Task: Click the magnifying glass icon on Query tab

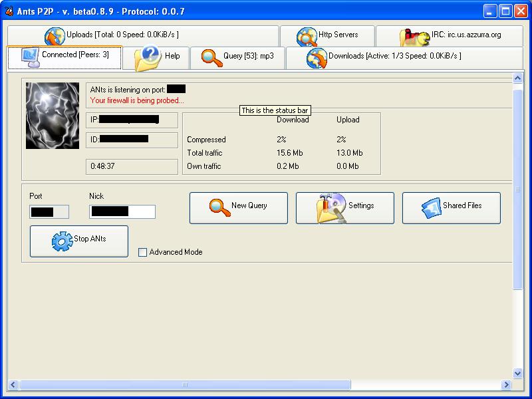Action: 211,58
